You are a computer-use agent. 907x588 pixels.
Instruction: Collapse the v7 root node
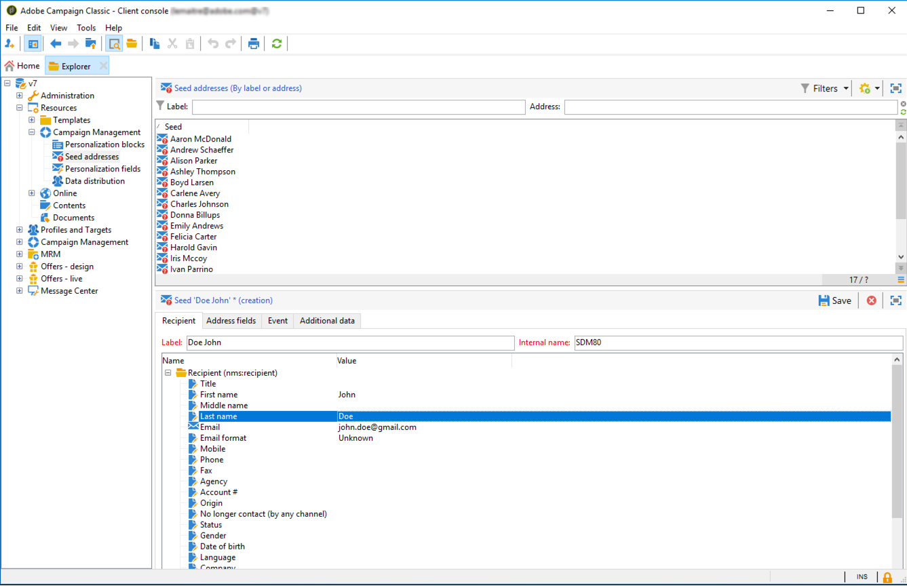pos(7,83)
